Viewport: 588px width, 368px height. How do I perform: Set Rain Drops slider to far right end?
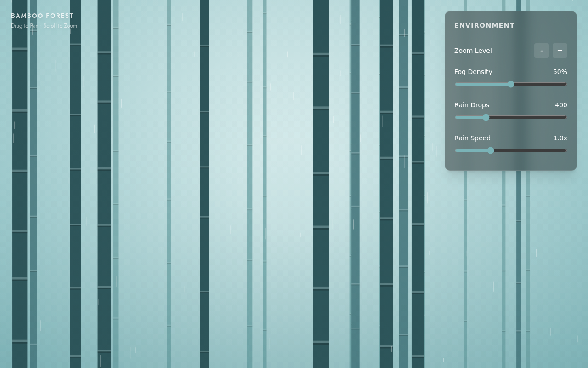(566, 117)
